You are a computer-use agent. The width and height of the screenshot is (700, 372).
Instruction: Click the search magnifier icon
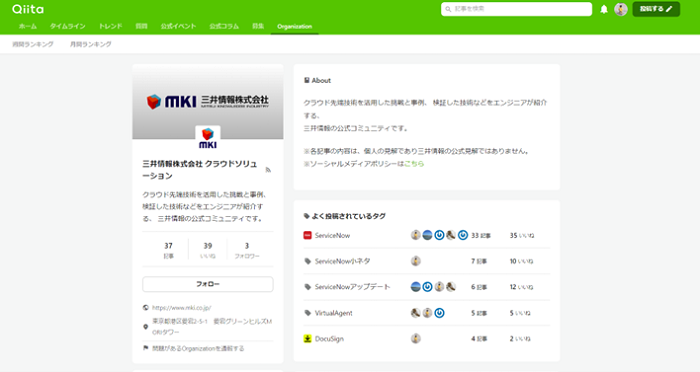coord(448,9)
